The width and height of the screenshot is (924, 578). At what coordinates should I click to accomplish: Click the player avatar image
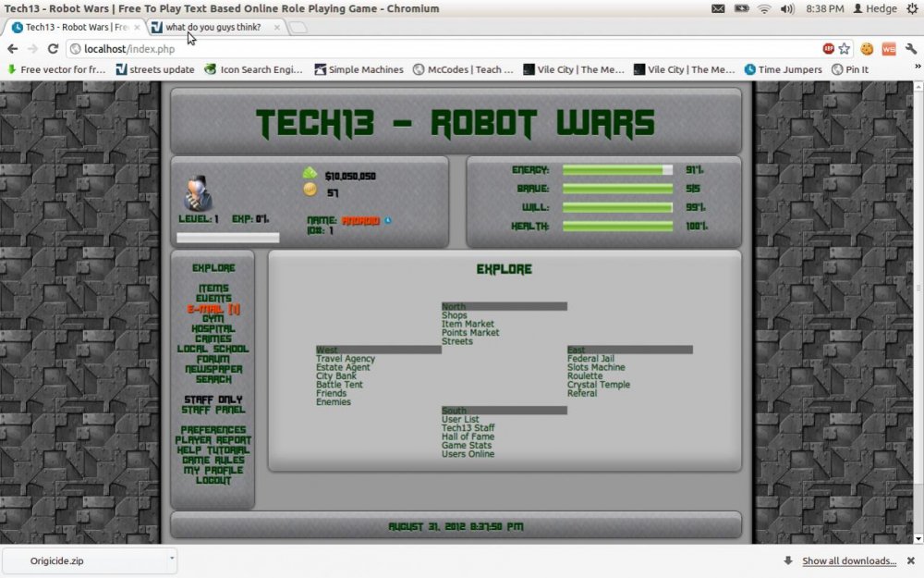click(x=198, y=193)
